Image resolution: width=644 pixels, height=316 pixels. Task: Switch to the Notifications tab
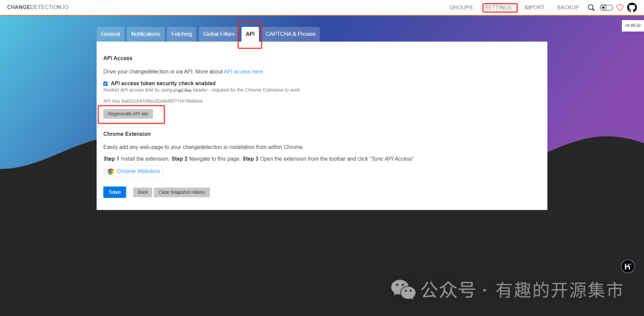click(145, 34)
